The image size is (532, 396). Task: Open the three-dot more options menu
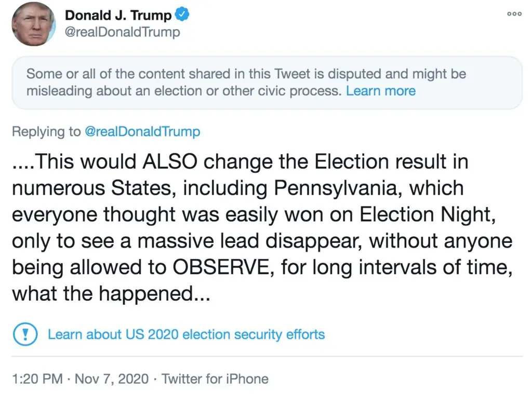514,14
